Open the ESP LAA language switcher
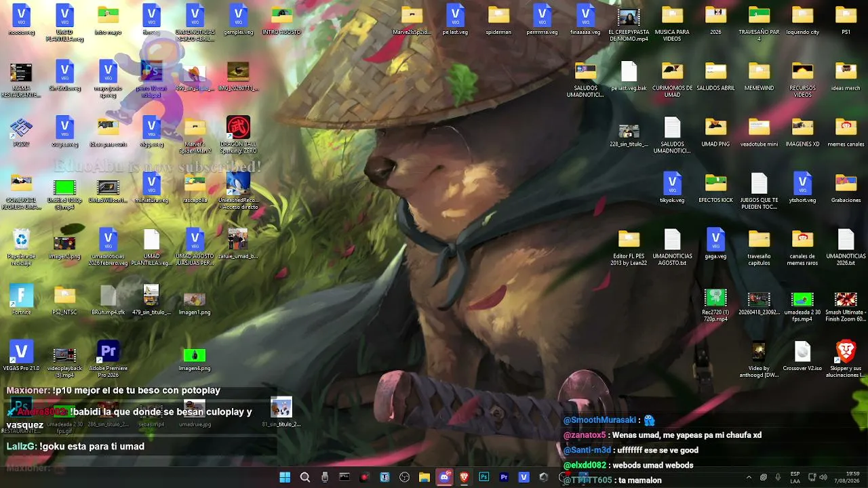This screenshot has height=488, width=868. pos(795,477)
